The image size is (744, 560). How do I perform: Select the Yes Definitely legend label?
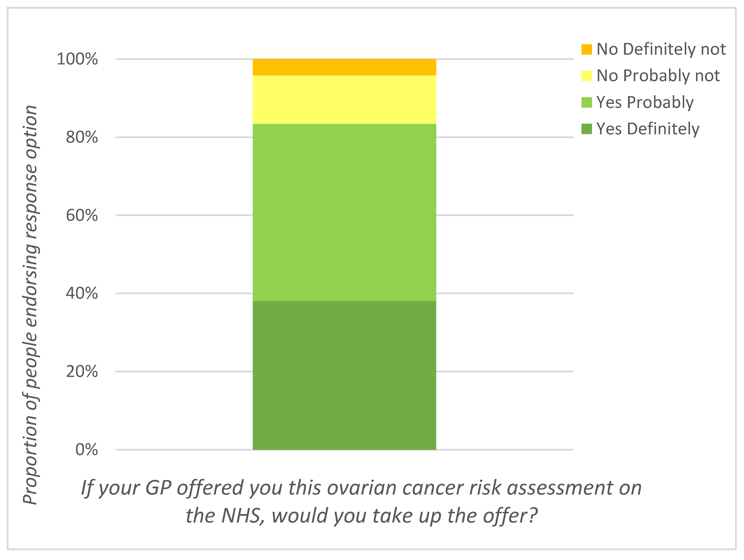[x=648, y=129]
